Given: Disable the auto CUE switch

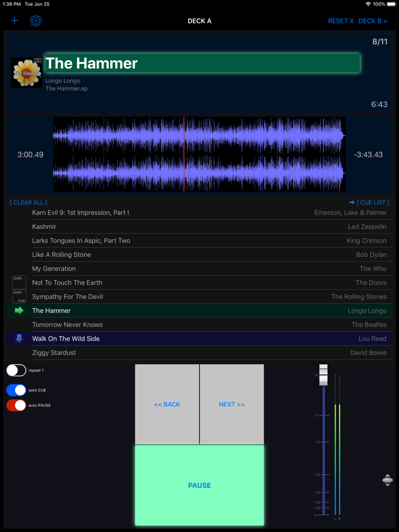Looking at the screenshot, I should 16,390.
